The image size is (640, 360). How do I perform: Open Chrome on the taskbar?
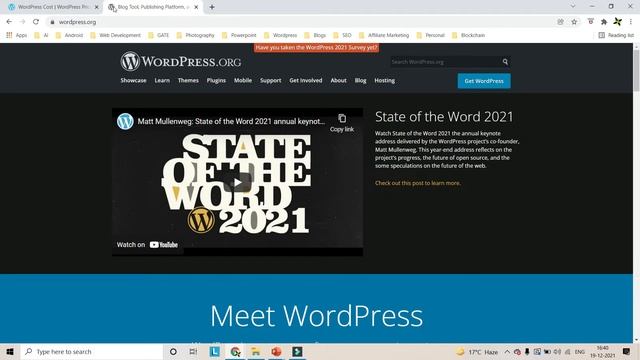235,351
